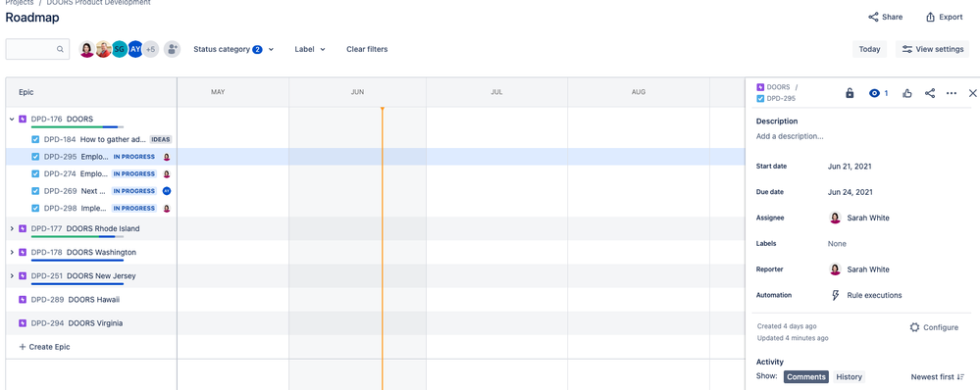
Task: Select the second user avatar filter
Action: (x=103, y=49)
